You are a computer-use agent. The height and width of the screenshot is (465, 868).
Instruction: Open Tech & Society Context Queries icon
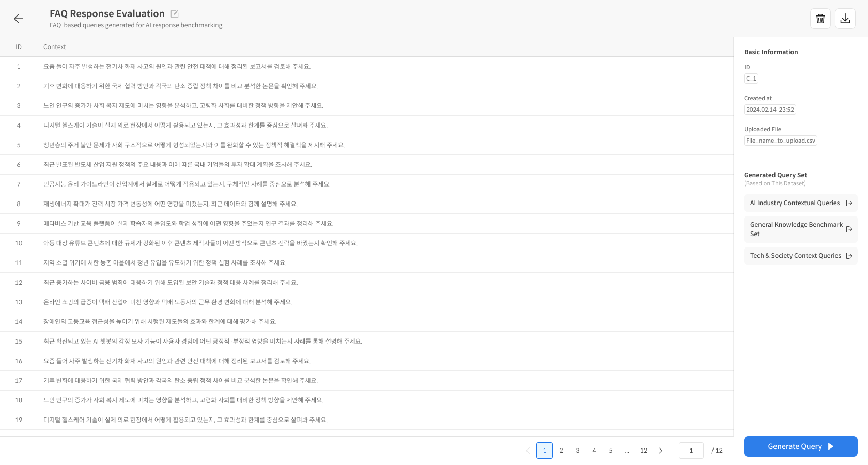click(849, 256)
